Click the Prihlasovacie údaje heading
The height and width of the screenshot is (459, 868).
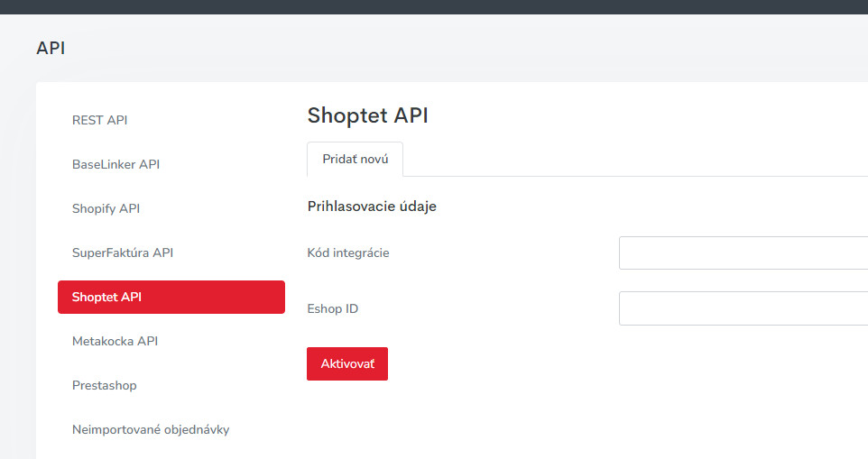pyautogui.click(x=372, y=207)
